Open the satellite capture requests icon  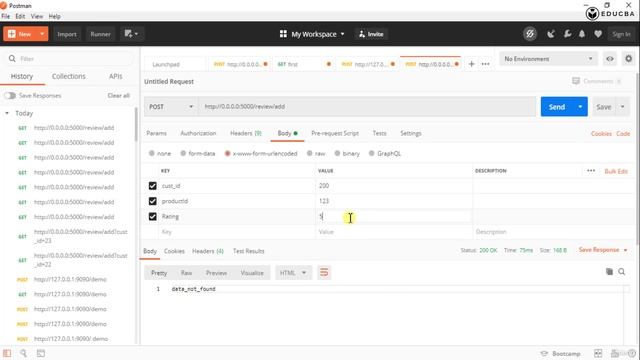click(551, 34)
